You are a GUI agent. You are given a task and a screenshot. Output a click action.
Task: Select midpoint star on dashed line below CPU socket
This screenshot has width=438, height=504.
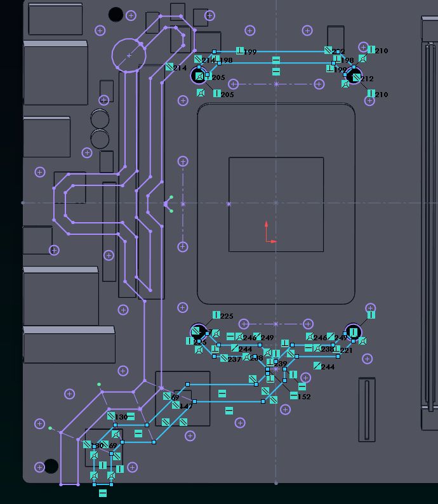point(275,324)
